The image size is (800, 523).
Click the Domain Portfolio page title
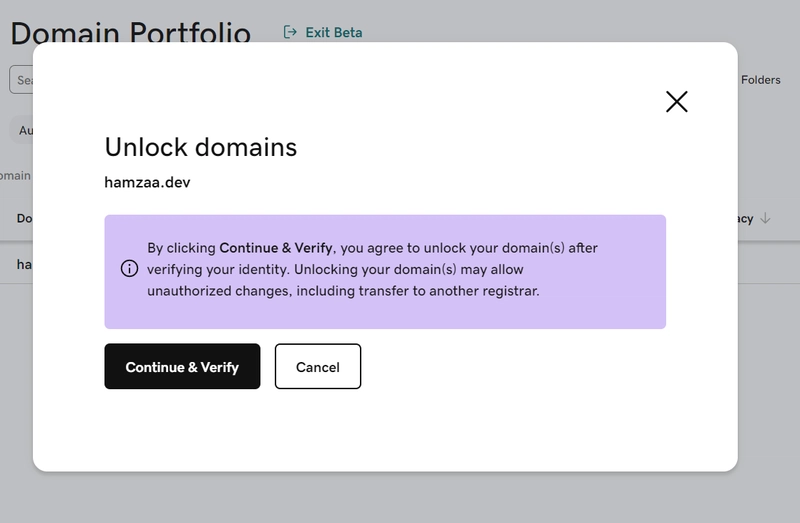coord(131,32)
